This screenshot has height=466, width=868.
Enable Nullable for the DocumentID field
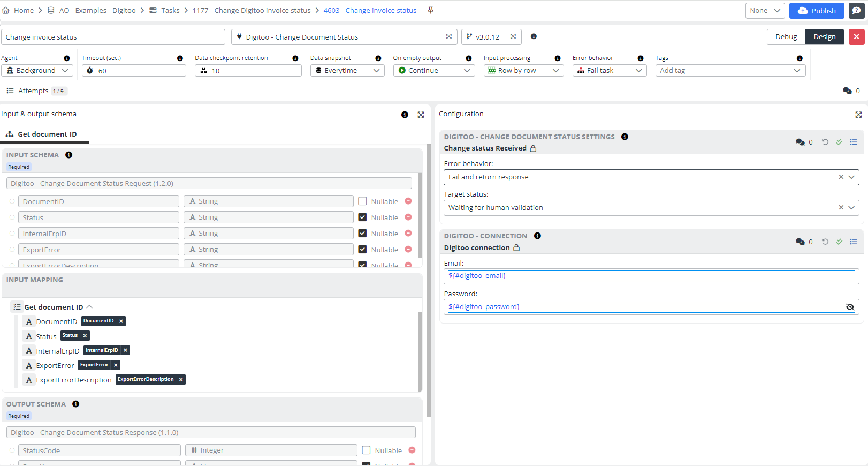click(362, 201)
